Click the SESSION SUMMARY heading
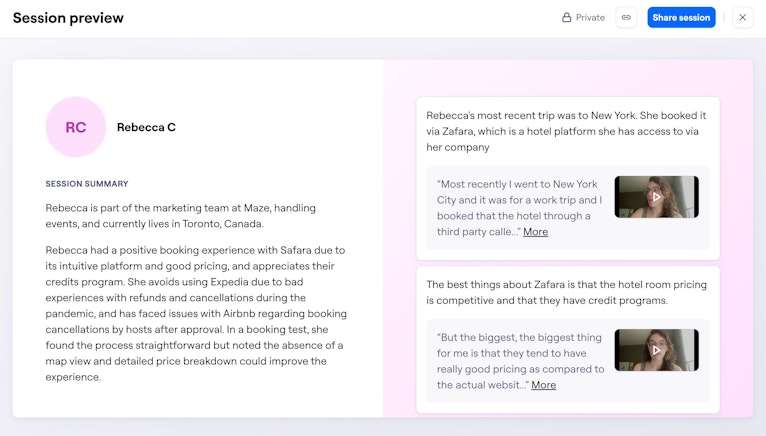The height and width of the screenshot is (436, 766). pos(87,184)
